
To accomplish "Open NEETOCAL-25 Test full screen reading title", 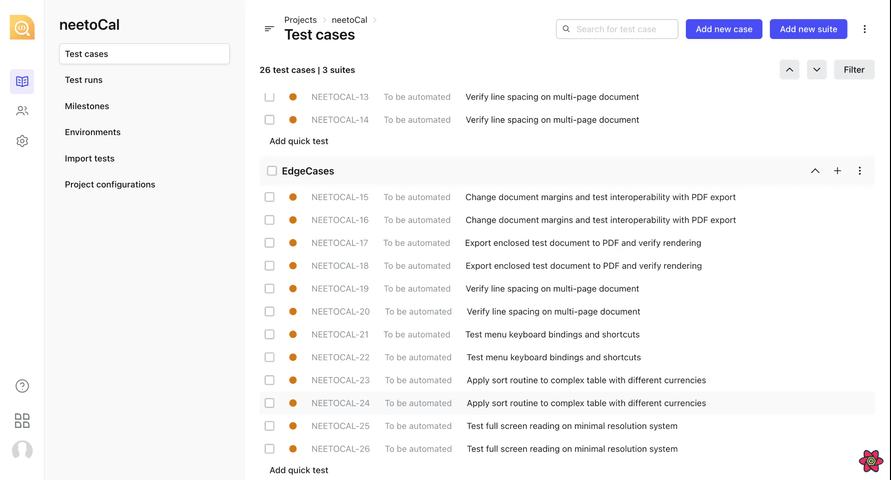I will tap(572, 426).
